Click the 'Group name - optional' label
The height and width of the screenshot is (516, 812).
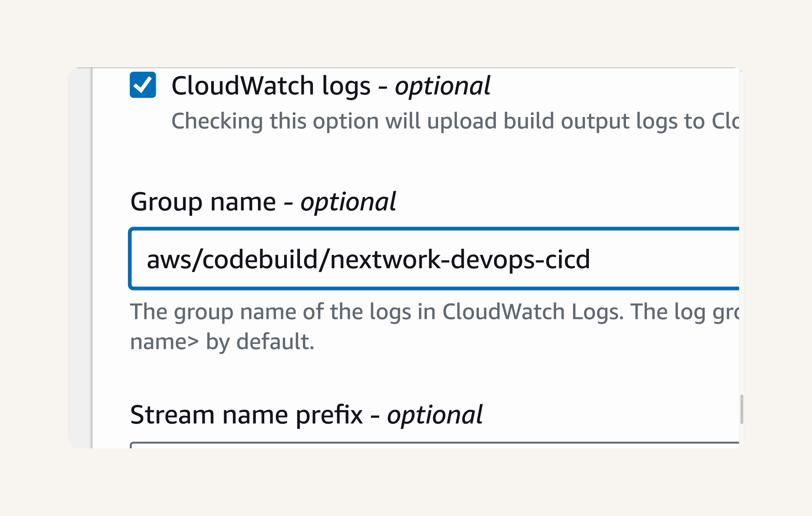click(263, 202)
